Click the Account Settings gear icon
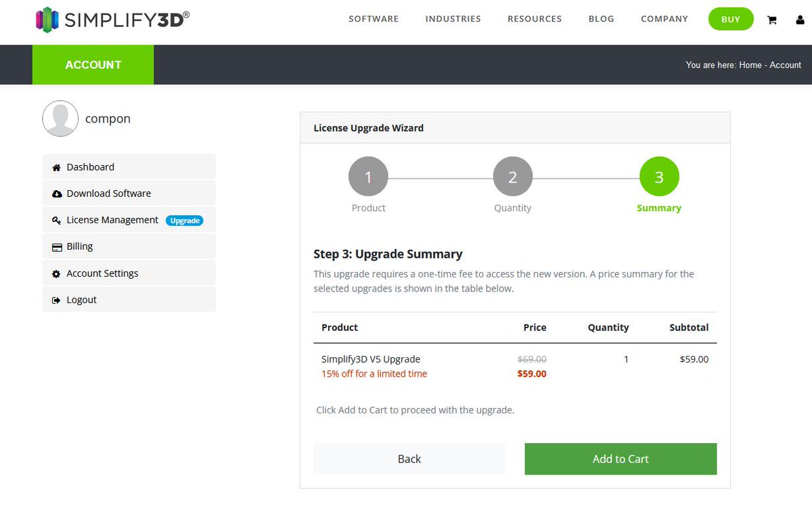This screenshot has width=812, height=523. [x=56, y=274]
